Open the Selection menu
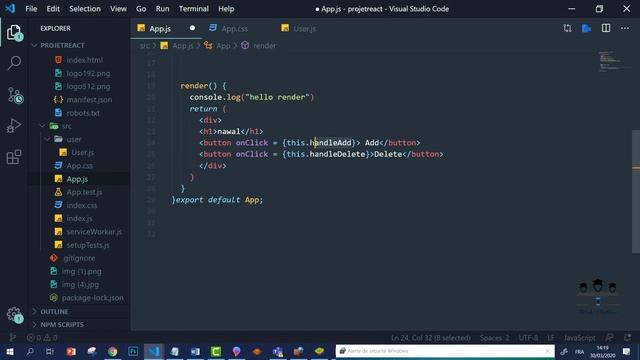This screenshot has height=360, width=640. pos(84,9)
